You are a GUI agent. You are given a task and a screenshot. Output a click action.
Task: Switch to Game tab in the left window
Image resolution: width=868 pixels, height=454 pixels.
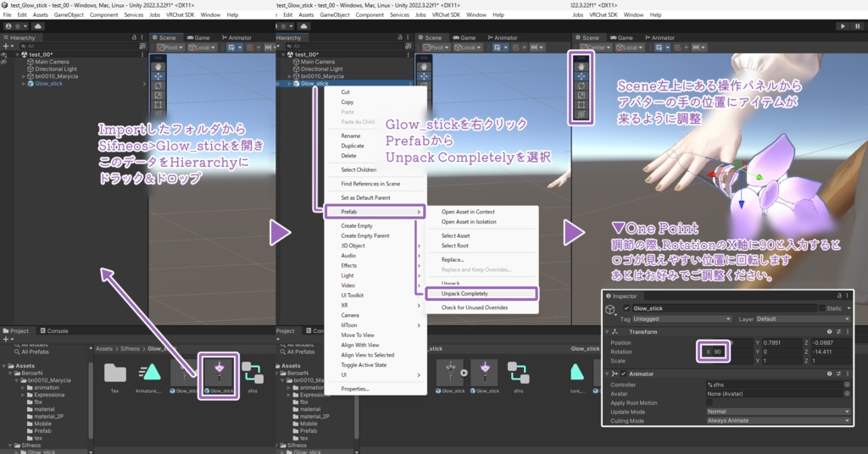(x=198, y=37)
